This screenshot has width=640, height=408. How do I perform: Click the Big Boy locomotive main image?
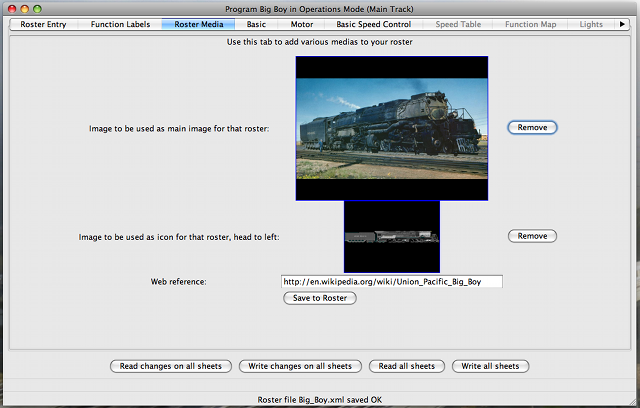click(x=392, y=128)
